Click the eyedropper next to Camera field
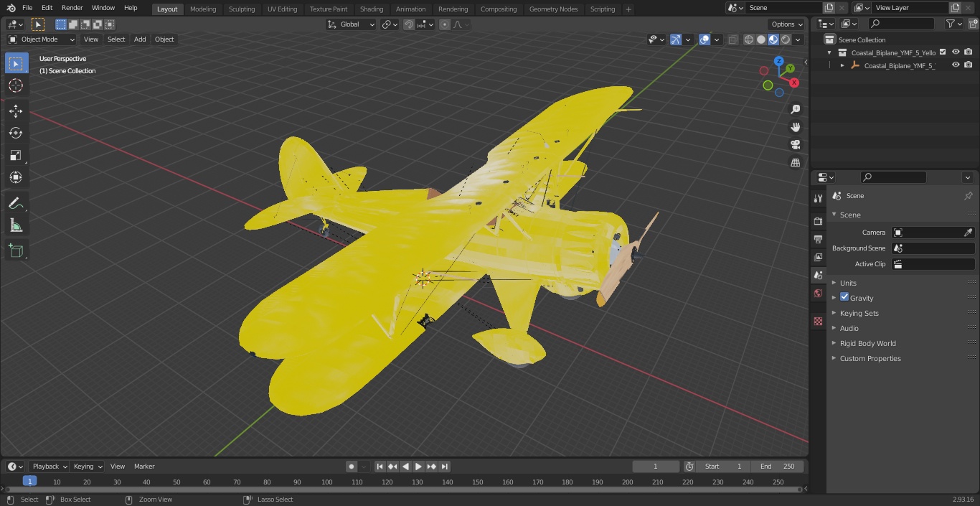The width and height of the screenshot is (980, 506). pos(968,233)
